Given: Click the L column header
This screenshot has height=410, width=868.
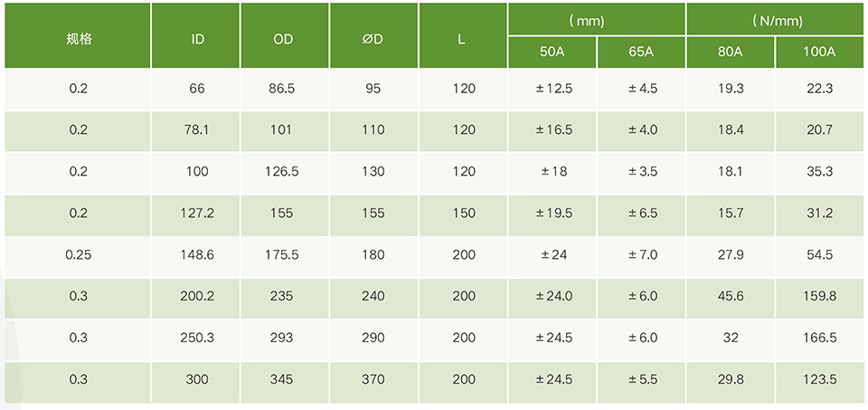Looking at the screenshot, I should [461, 39].
